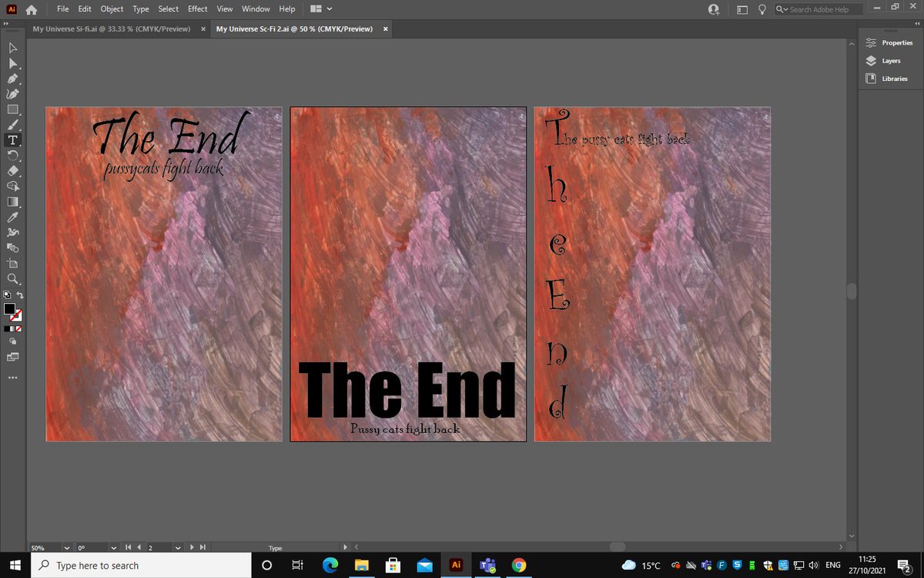Go to the previous artboard
The image size is (924, 578).
click(x=139, y=548)
